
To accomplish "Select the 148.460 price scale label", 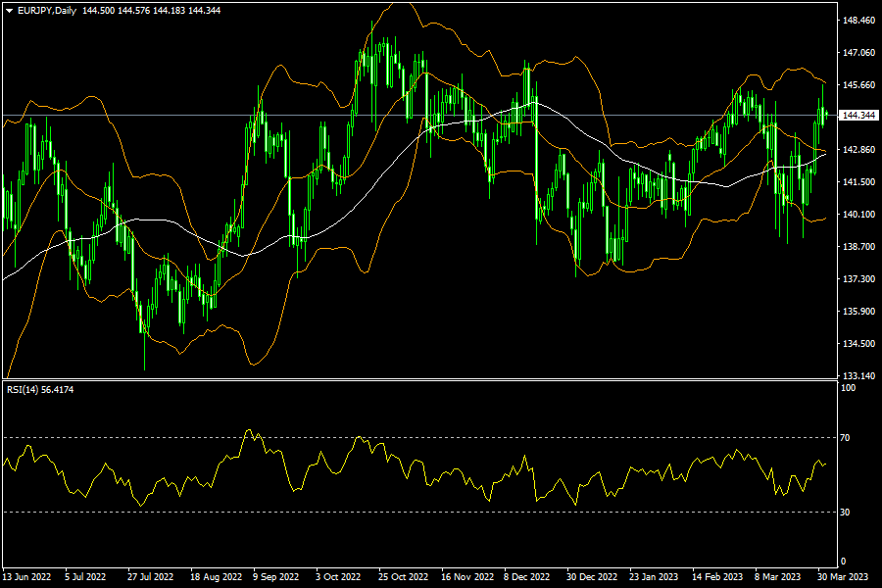I will (858, 21).
